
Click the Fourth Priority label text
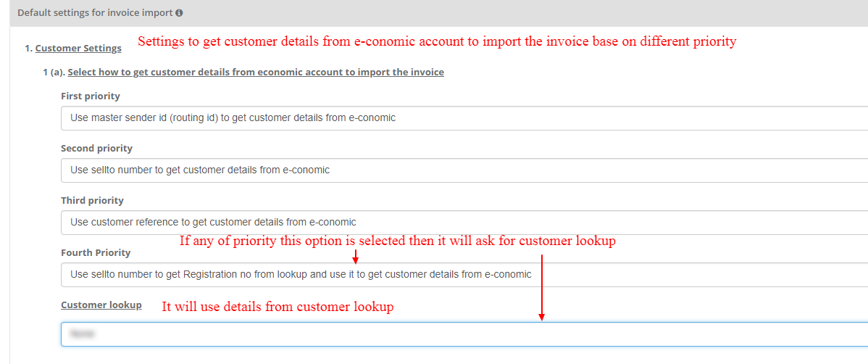pyautogui.click(x=96, y=252)
